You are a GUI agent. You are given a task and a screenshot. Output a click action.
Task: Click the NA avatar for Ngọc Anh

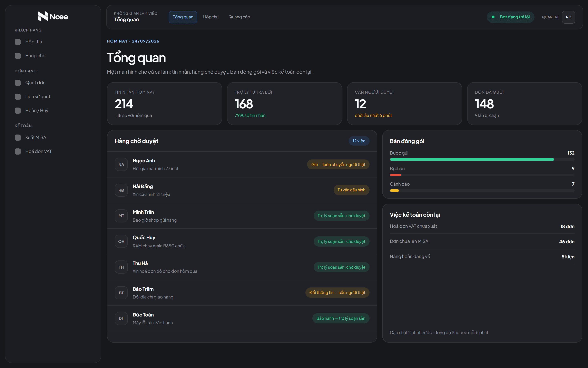[121, 165]
